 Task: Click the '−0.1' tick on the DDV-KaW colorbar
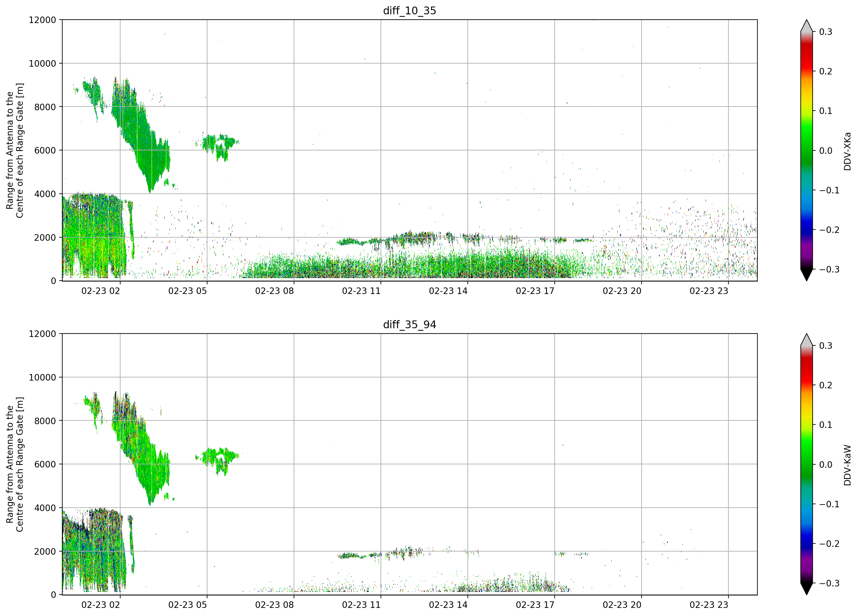pyautogui.click(x=829, y=505)
